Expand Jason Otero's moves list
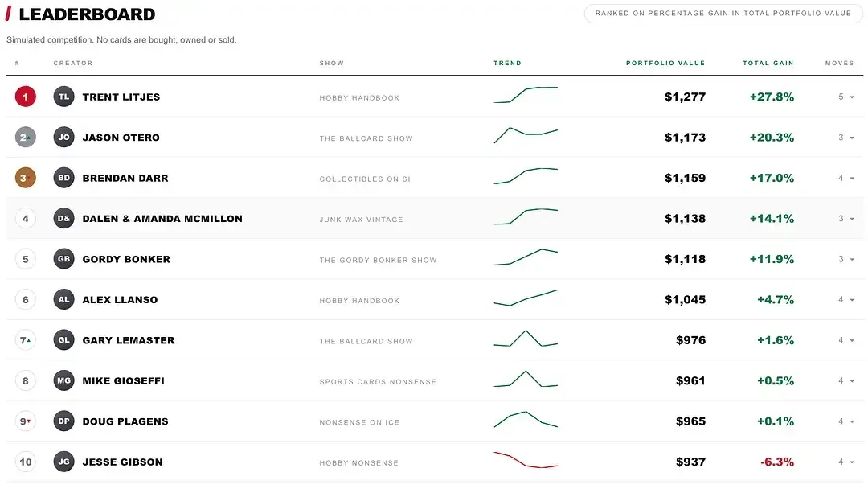 846,138
